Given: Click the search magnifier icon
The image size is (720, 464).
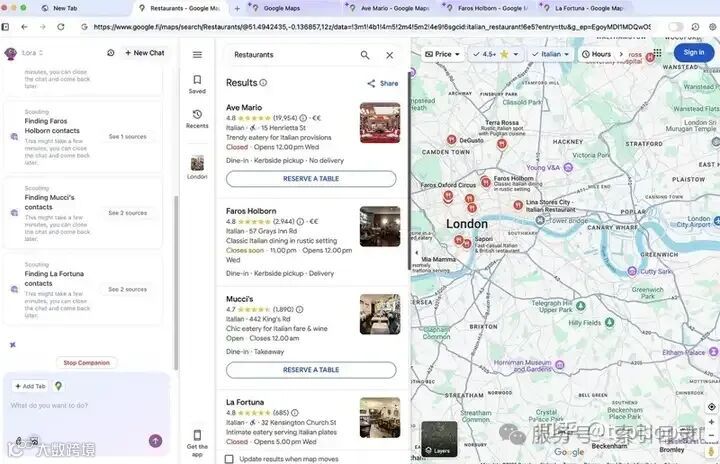Looking at the screenshot, I should (x=365, y=55).
